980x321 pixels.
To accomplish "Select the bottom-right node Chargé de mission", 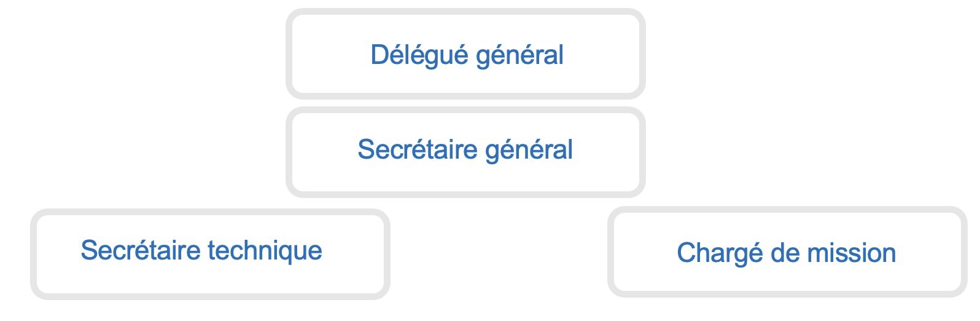I will [x=786, y=253].
